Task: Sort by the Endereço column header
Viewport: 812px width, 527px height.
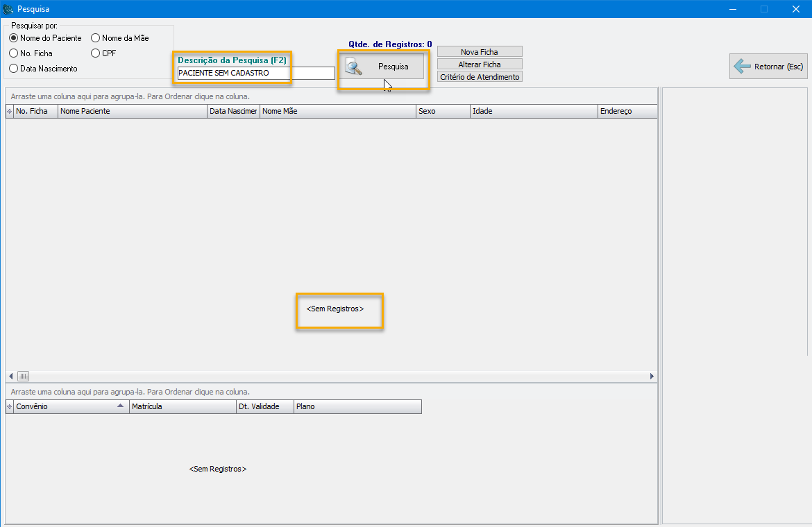Action: click(627, 111)
